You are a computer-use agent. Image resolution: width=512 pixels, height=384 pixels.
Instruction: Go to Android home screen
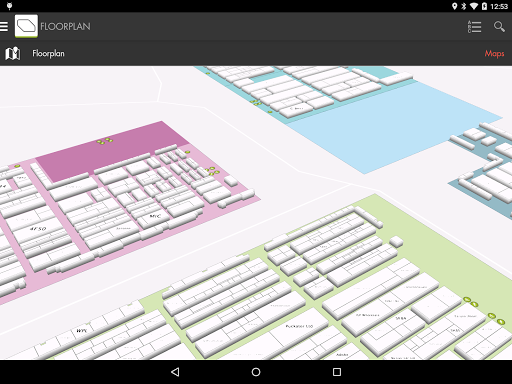[x=256, y=372]
